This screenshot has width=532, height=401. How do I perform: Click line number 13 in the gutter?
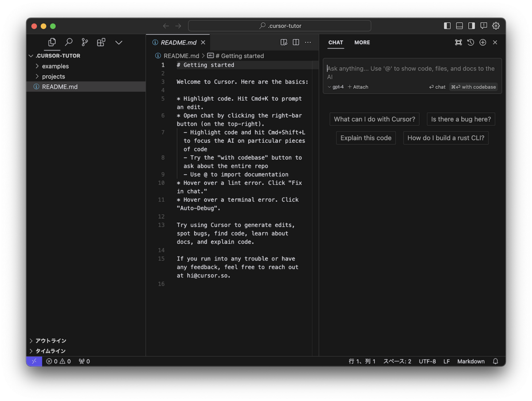[x=161, y=225]
